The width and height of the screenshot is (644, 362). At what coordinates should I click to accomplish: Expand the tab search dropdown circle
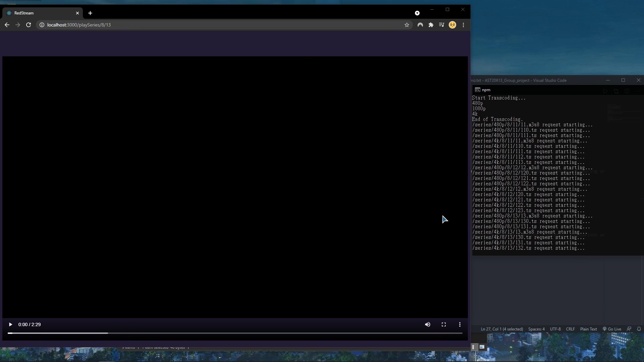click(x=417, y=13)
